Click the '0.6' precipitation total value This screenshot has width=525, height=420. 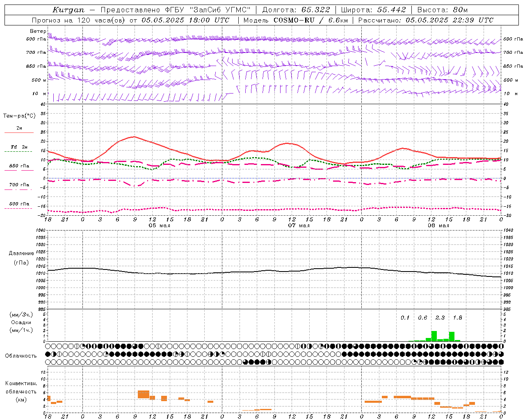[x=422, y=318]
